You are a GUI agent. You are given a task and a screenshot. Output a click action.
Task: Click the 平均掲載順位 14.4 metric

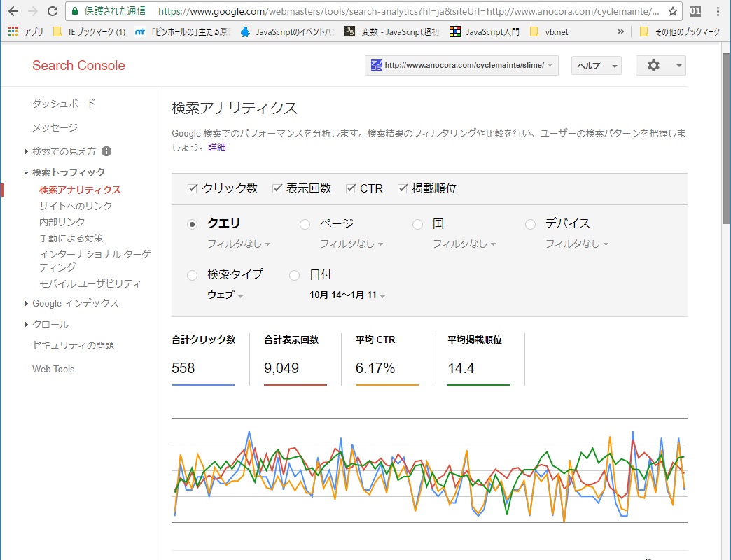(x=479, y=359)
